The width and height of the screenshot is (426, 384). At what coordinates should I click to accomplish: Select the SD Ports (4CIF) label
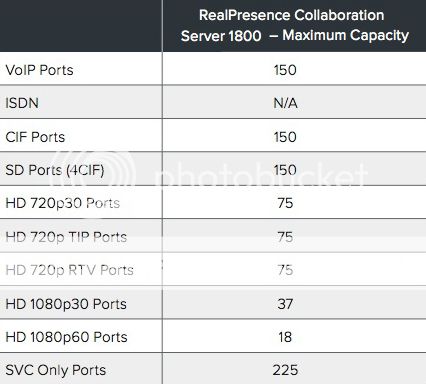click(55, 170)
